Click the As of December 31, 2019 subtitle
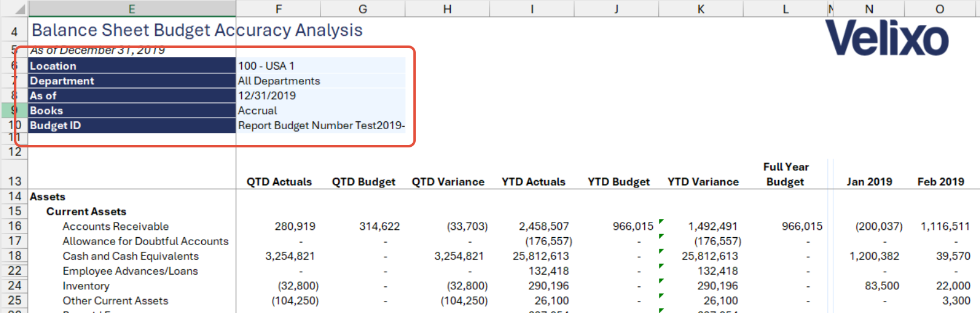This screenshot has width=980, height=313. 98,50
